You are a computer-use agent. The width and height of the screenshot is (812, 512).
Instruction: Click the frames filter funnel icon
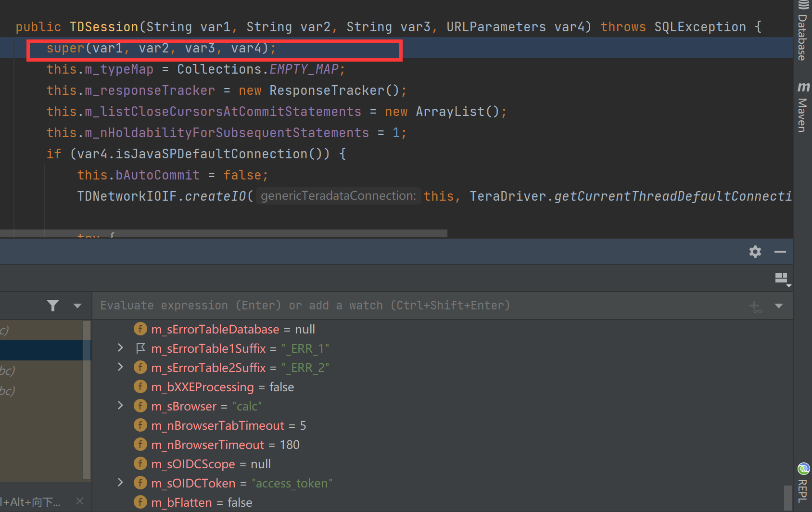pyautogui.click(x=53, y=306)
